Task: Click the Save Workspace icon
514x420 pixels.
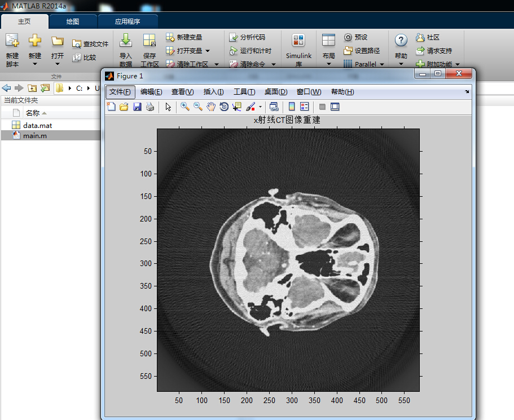Action: pyautogui.click(x=149, y=41)
